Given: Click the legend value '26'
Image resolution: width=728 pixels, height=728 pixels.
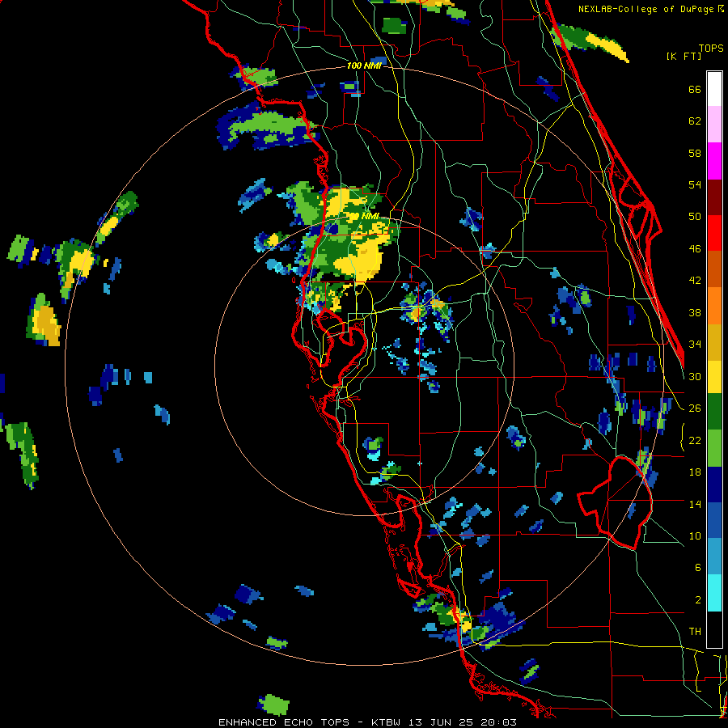Looking at the screenshot, I should click(x=695, y=408).
